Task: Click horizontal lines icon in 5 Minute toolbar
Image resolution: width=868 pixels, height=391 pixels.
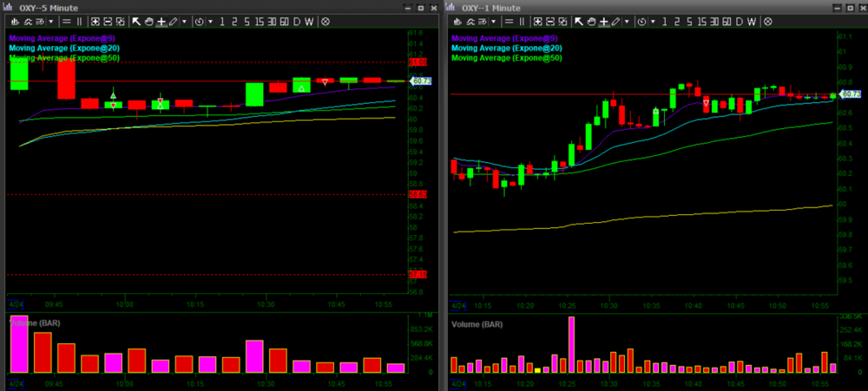Action: coord(67,22)
